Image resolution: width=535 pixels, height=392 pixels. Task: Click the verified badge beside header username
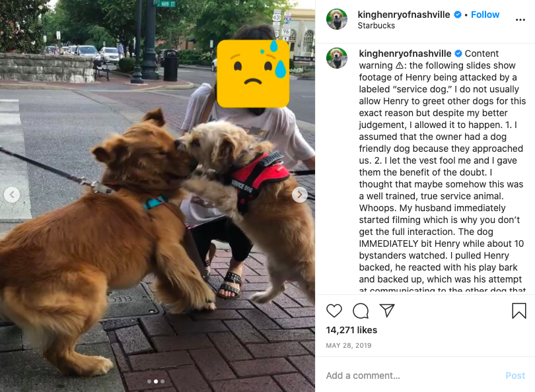pos(458,15)
